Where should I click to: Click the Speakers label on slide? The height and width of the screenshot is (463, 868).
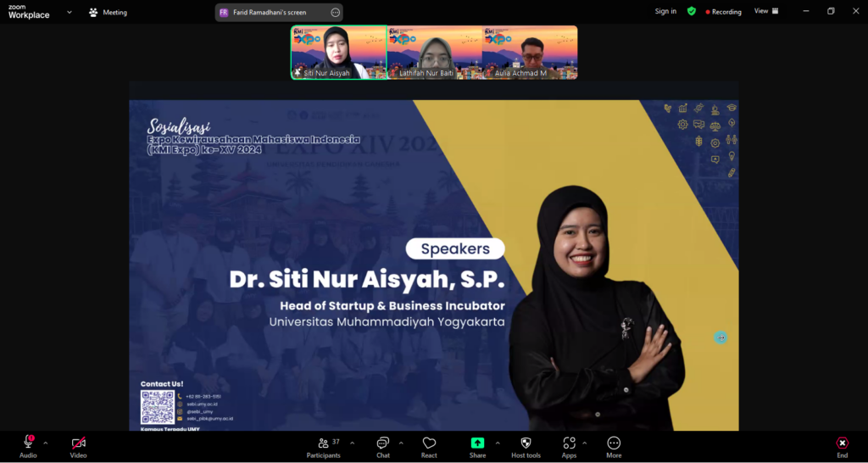455,249
